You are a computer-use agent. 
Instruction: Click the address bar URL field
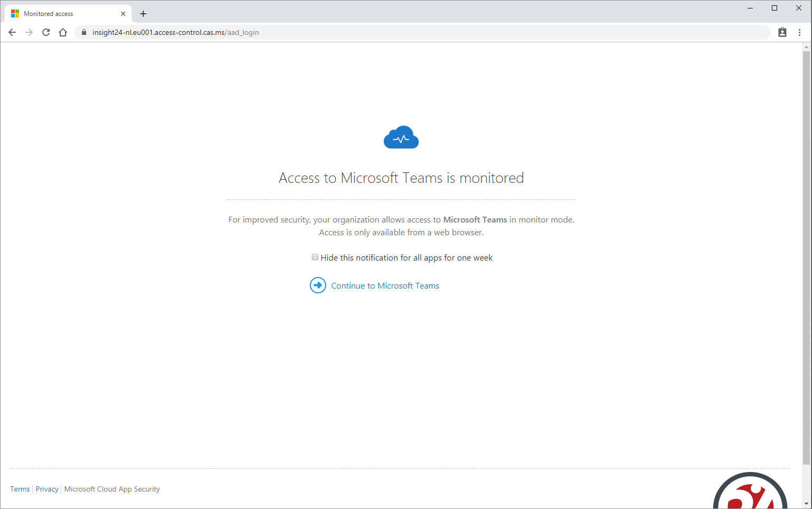point(422,32)
